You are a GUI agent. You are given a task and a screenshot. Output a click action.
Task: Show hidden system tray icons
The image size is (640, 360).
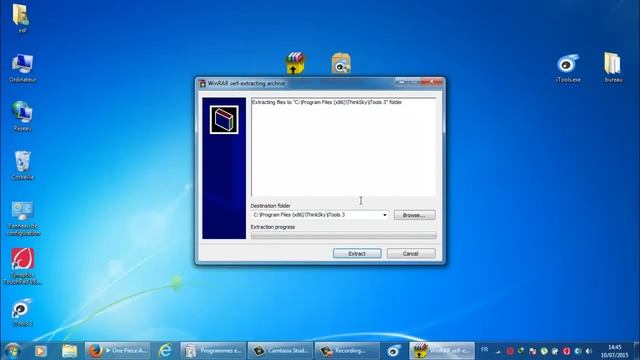tap(498, 351)
